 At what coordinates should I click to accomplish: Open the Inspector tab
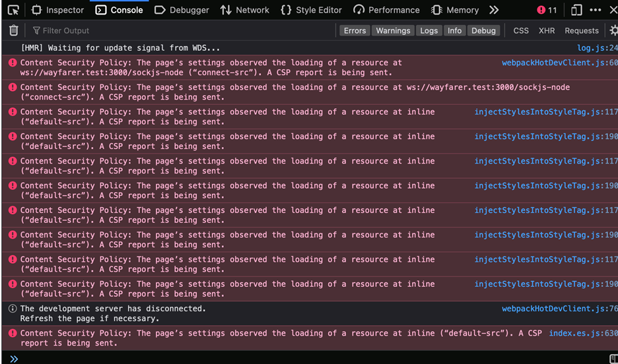click(57, 10)
